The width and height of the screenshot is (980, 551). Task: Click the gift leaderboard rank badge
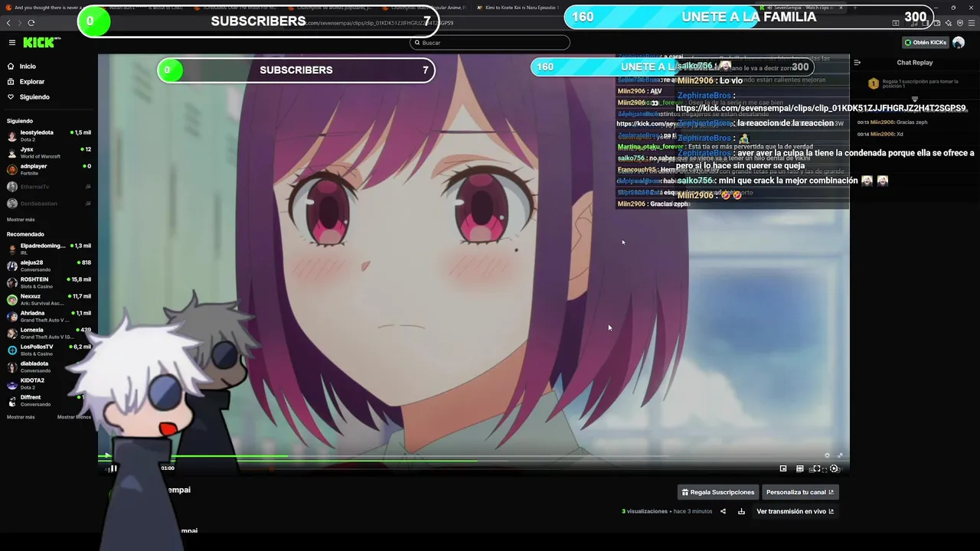873,83
